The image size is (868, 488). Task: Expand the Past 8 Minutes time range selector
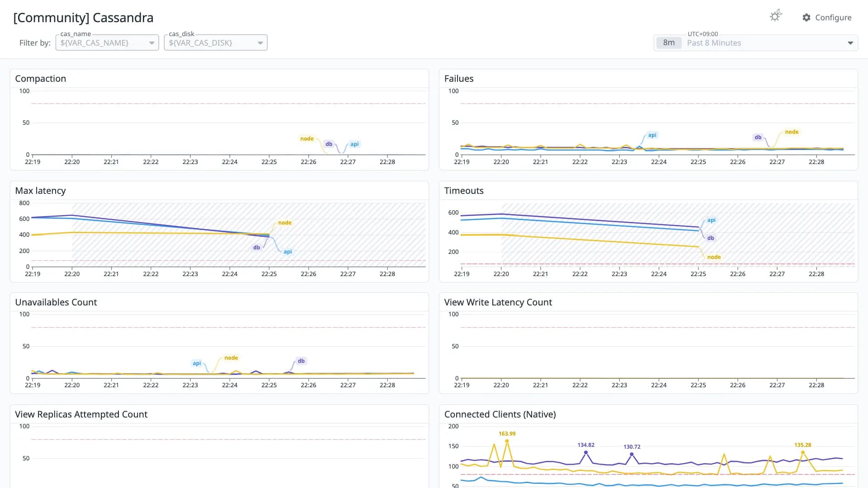(755, 43)
